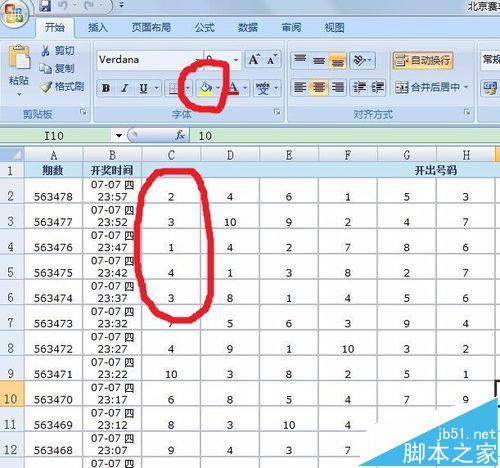Activate the 格式刷 format painter
500x468 pixels.
coord(63,87)
